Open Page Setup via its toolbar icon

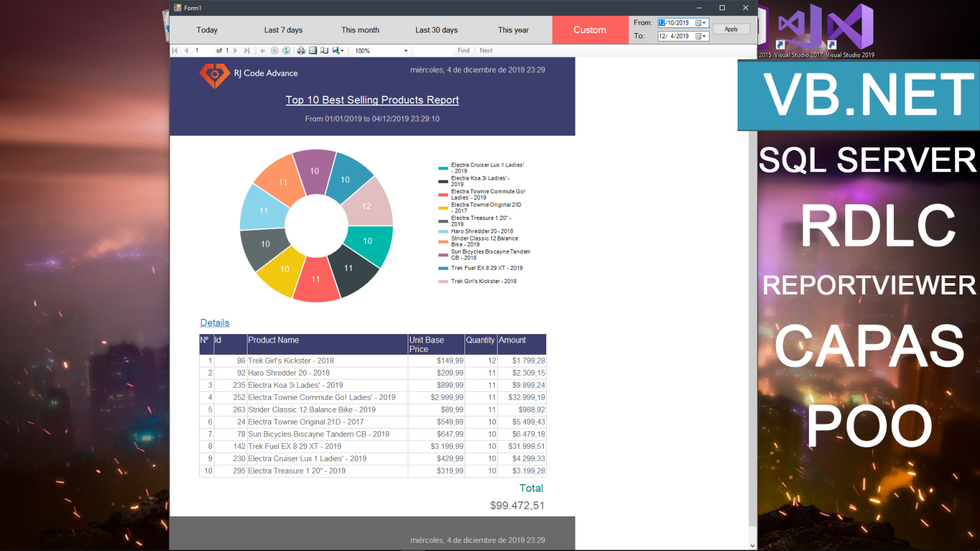click(x=324, y=50)
